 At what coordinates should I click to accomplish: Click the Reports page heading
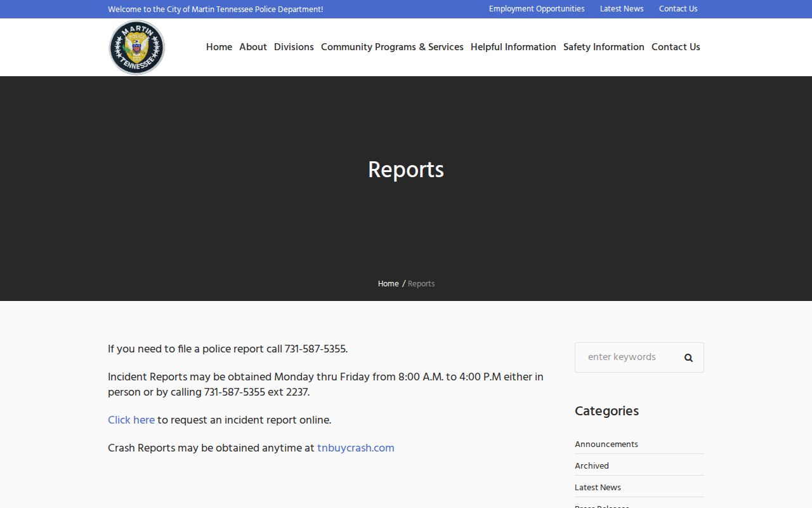click(406, 170)
